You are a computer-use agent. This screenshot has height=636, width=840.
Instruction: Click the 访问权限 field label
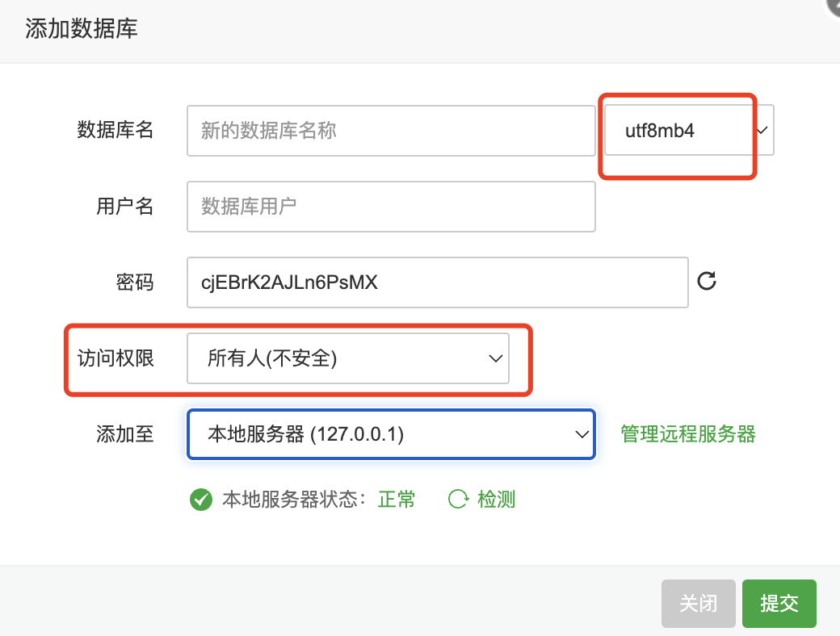(x=115, y=358)
